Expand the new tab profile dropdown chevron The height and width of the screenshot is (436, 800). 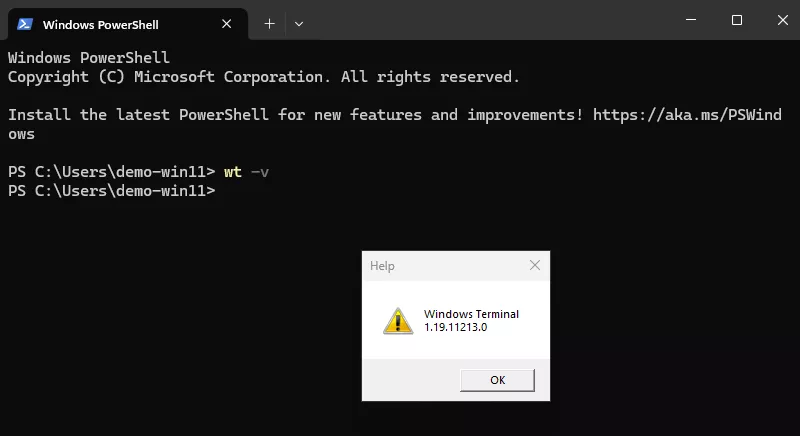click(x=299, y=24)
